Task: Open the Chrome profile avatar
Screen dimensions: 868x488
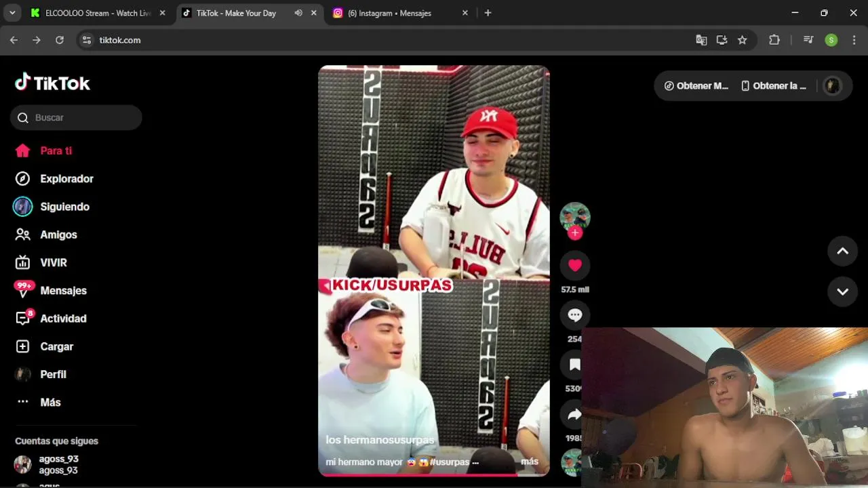Action: (x=831, y=40)
